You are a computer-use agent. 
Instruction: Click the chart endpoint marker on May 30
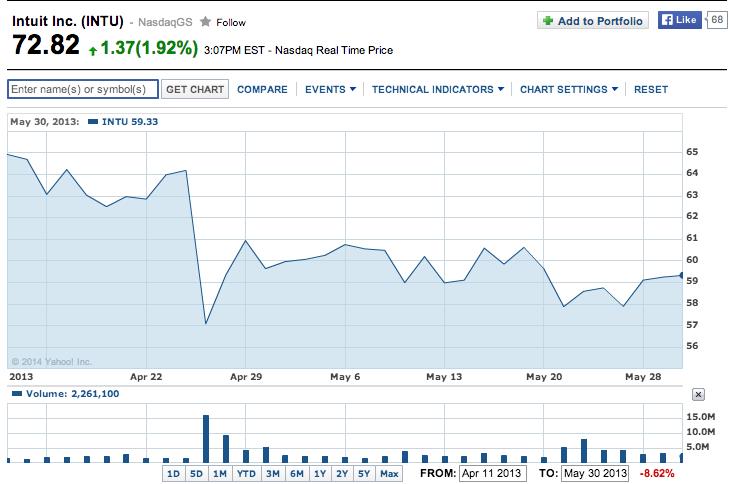click(x=681, y=275)
